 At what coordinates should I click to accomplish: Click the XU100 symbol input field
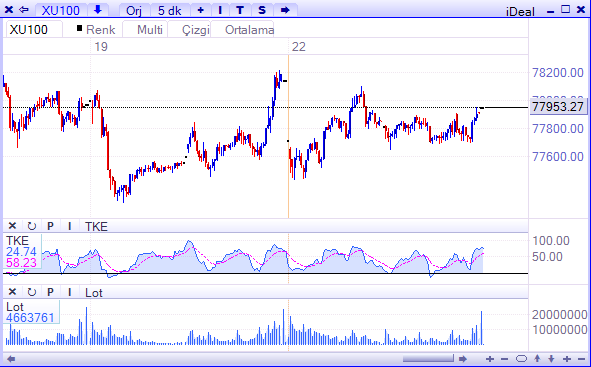pyautogui.click(x=34, y=30)
